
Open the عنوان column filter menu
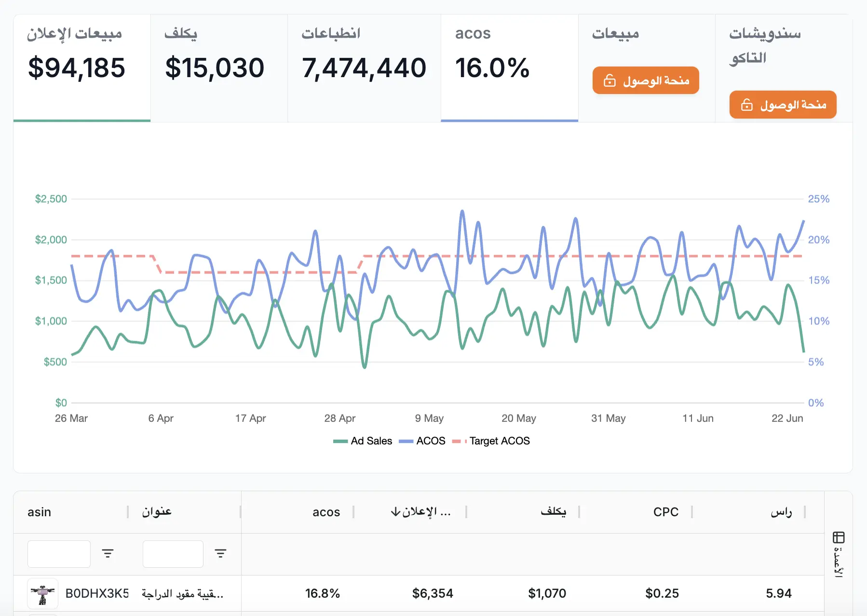tap(221, 553)
